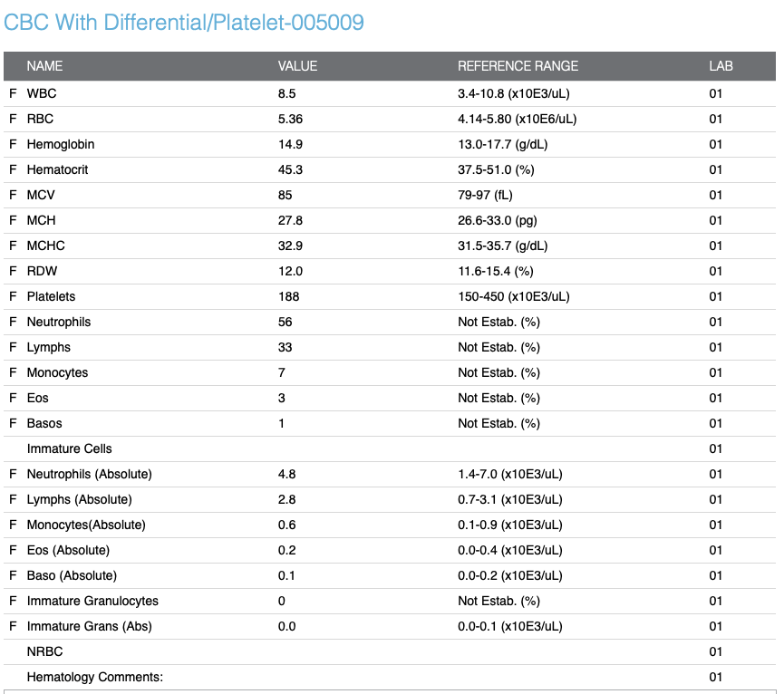784x694 pixels.
Task: Click the Immature Cells row label
Action: [70, 448]
